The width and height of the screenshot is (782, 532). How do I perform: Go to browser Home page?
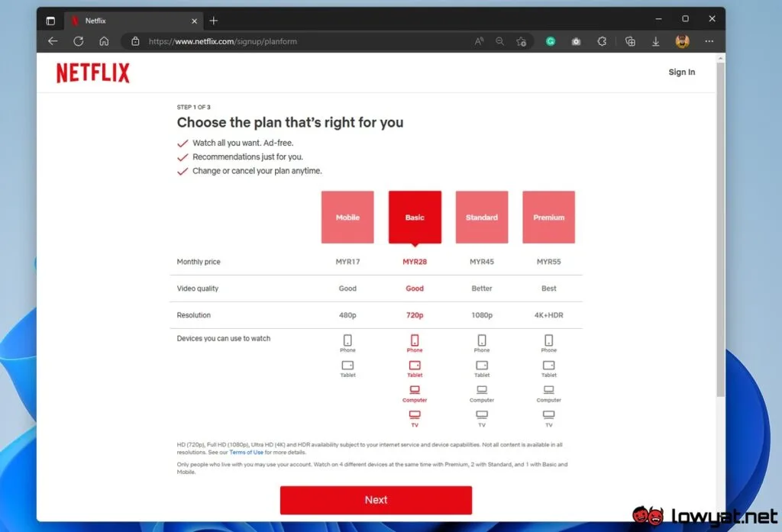(104, 41)
